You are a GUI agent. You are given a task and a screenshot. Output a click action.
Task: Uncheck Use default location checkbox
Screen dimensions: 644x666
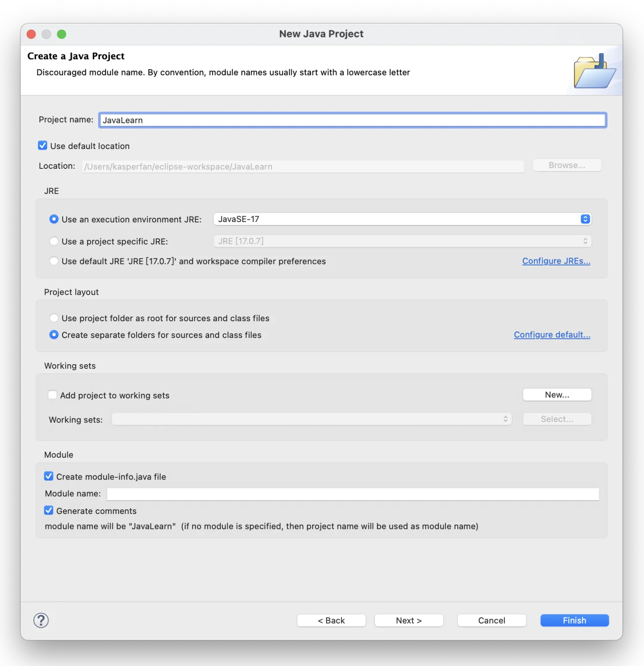tap(43, 146)
